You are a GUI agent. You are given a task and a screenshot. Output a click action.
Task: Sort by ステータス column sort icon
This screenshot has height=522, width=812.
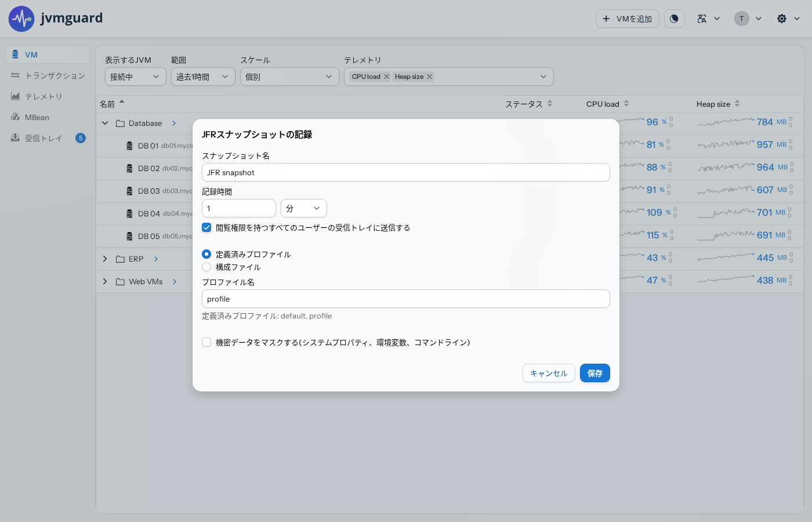point(550,104)
